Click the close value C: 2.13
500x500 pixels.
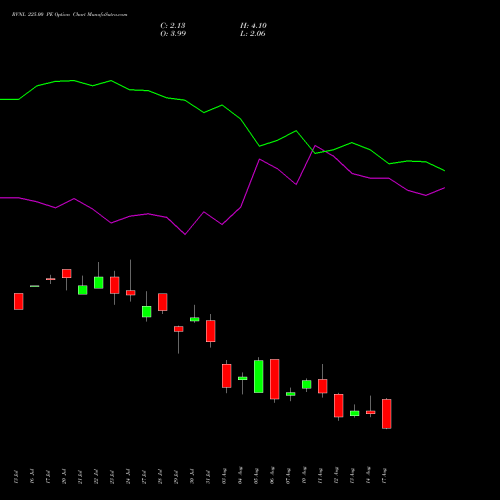point(173,26)
